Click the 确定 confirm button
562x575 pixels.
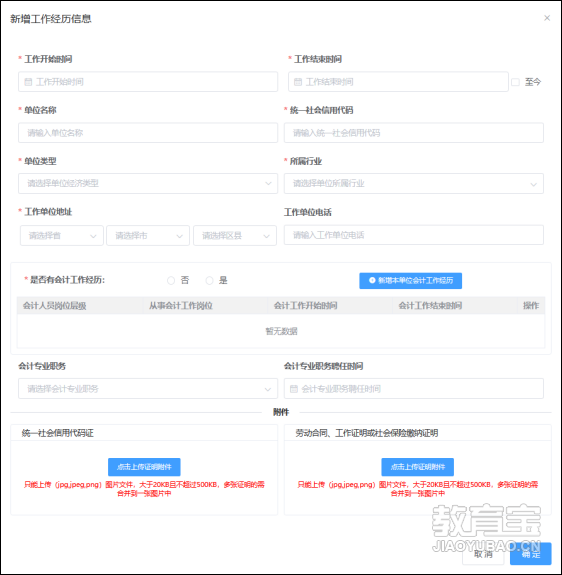click(x=531, y=554)
